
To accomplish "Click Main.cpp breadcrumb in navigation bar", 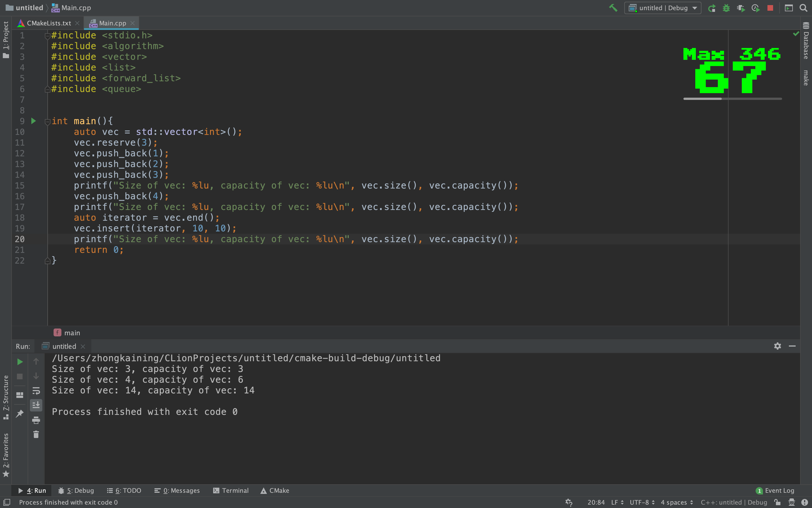I will point(71,8).
